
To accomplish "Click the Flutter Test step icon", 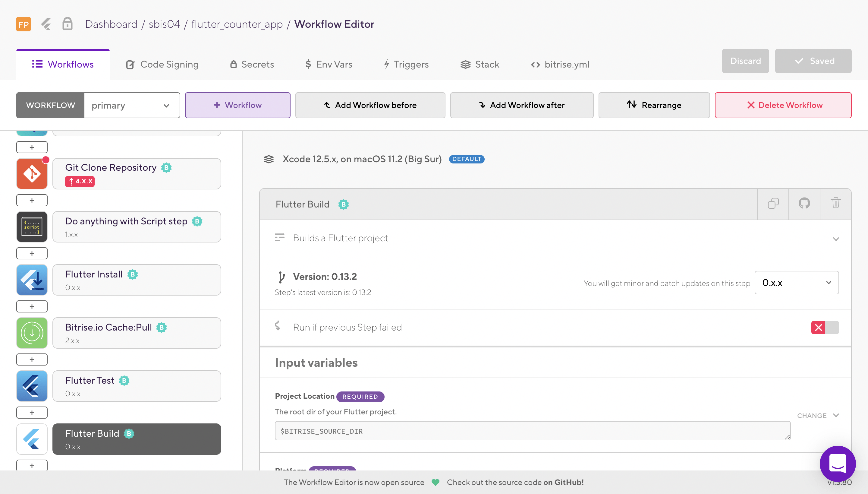I will coord(32,386).
